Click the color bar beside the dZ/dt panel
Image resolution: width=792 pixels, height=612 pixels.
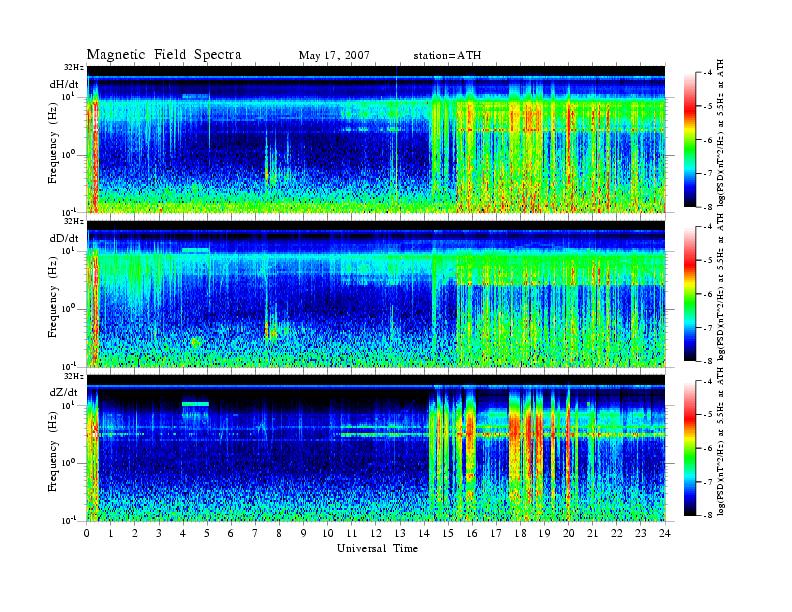coord(690,448)
